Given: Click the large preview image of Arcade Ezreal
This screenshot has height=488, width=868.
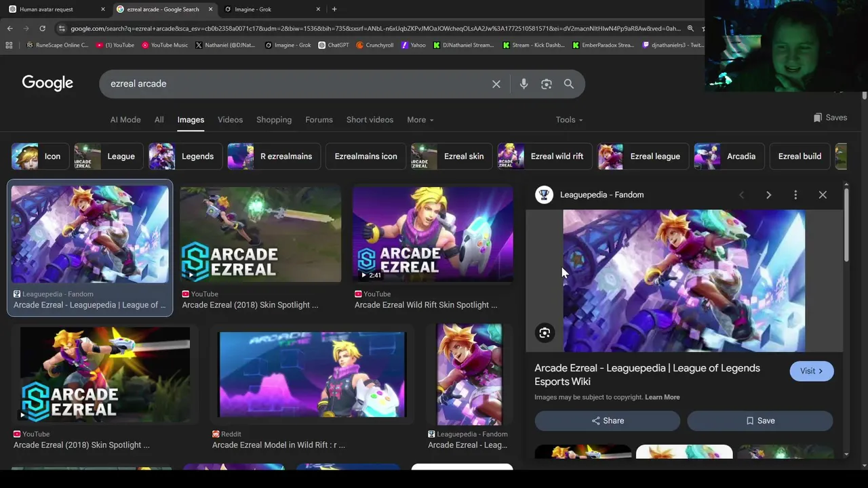Looking at the screenshot, I should [x=684, y=281].
